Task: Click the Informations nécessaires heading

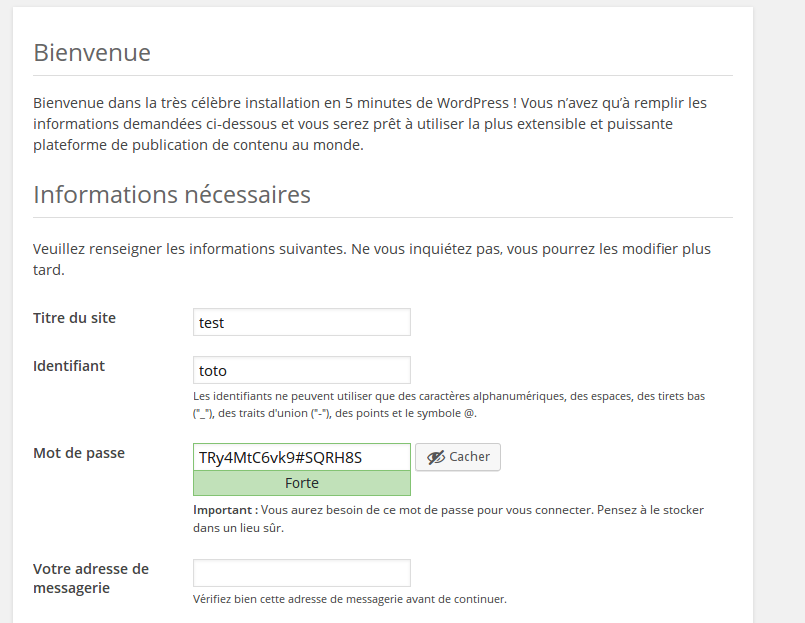Action: click(172, 195)
